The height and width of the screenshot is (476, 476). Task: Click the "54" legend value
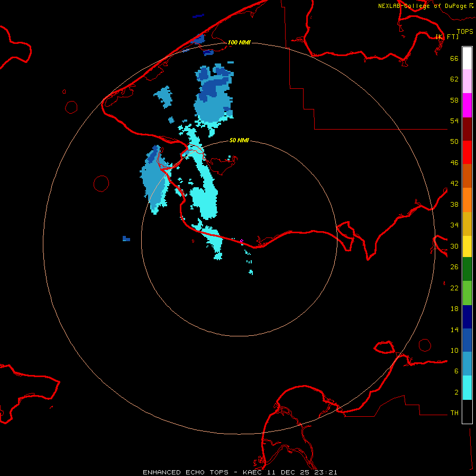click(454, 121)
